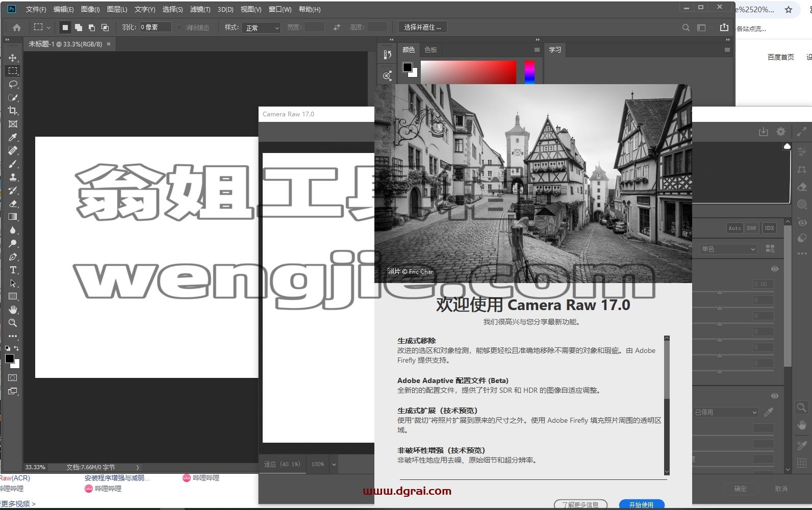Open the 滤镜(T) menu
The width and height of the screenshot is (812, 510).
[200, 9]
